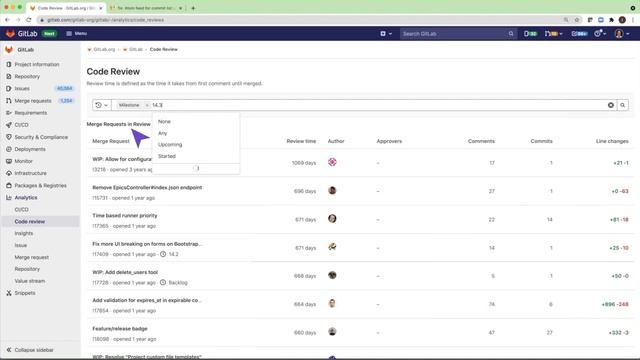This screenshot has height=360, width=640.
Task: Click author avatar of Time based runner priority
Action: (x=332, y=219)
